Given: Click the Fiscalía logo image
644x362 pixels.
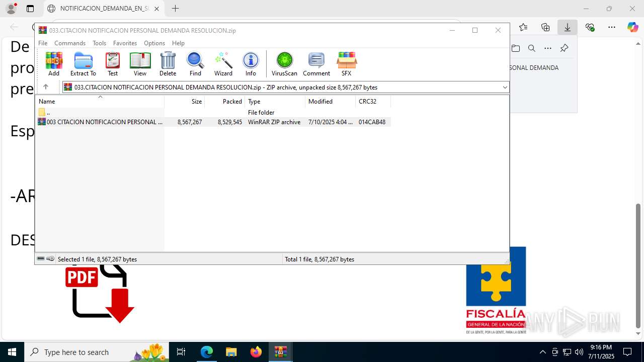Looking at the screenshot, I should click(496, 290).
